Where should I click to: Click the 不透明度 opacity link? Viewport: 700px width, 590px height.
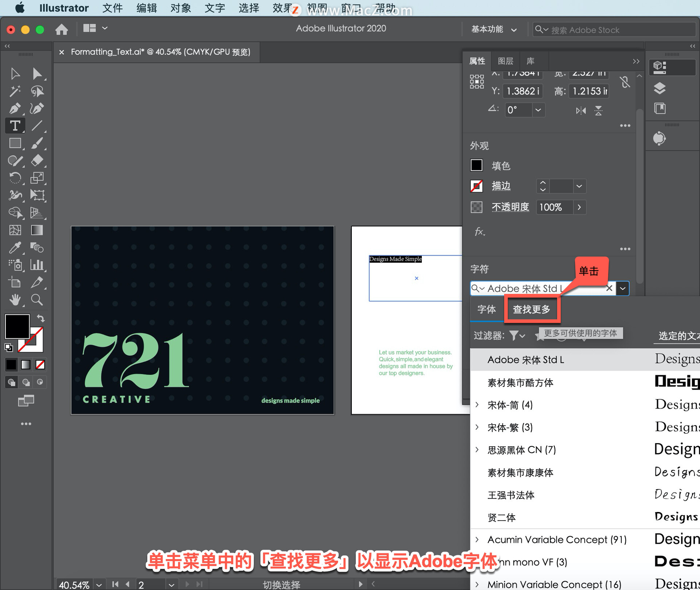tap(510, 207)
